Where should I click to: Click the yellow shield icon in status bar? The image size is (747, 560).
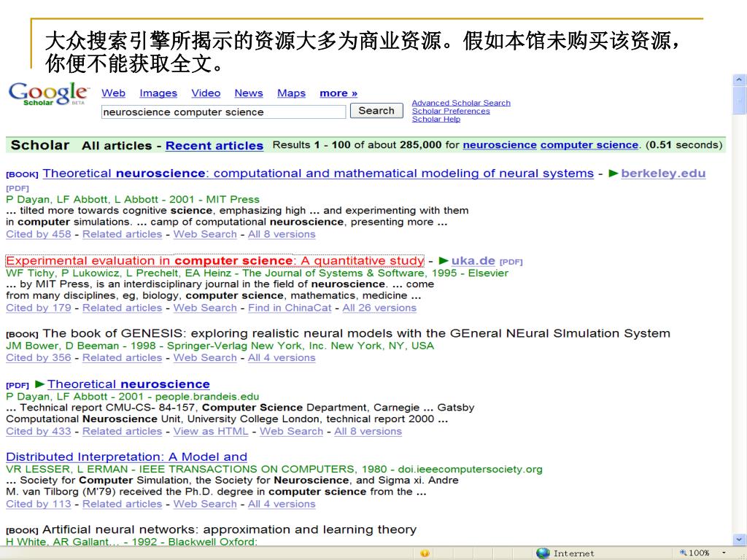(425, 553)
